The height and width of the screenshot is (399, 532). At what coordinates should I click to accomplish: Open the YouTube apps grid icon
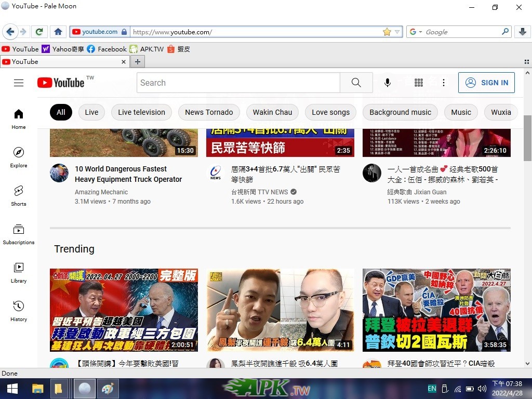click(419, 83)
